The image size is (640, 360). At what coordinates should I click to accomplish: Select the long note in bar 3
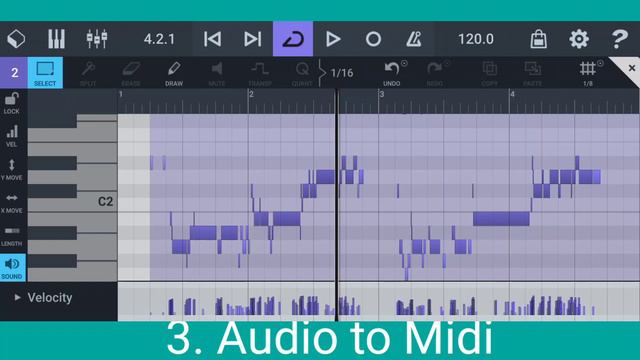501,219
